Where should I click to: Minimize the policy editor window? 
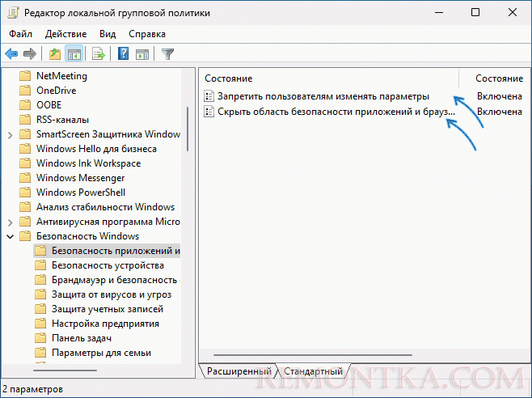439,13
